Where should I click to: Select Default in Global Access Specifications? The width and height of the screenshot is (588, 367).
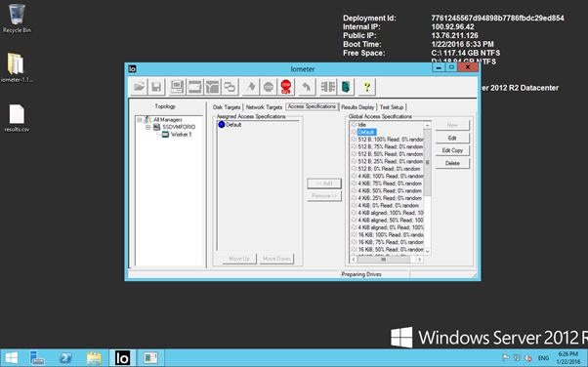(366, 132)
